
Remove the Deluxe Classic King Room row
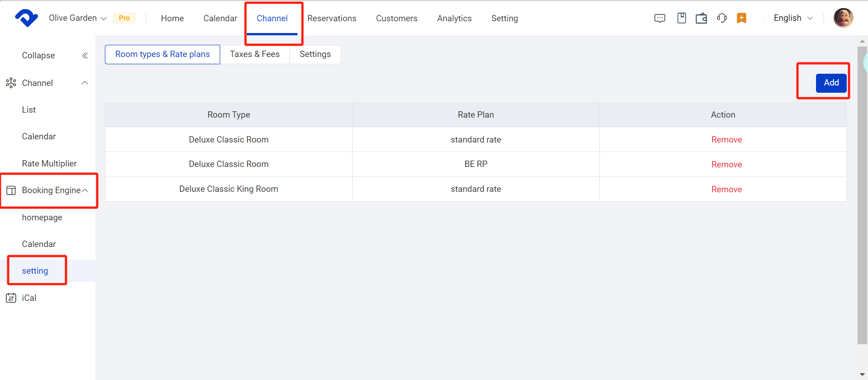pyautogui.click(x=726, y=190)
